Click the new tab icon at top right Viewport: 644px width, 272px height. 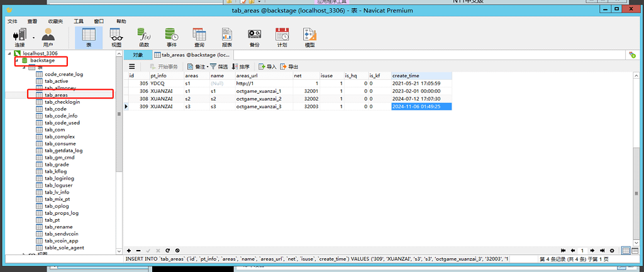pyautogui.click(x=633, y=55)
